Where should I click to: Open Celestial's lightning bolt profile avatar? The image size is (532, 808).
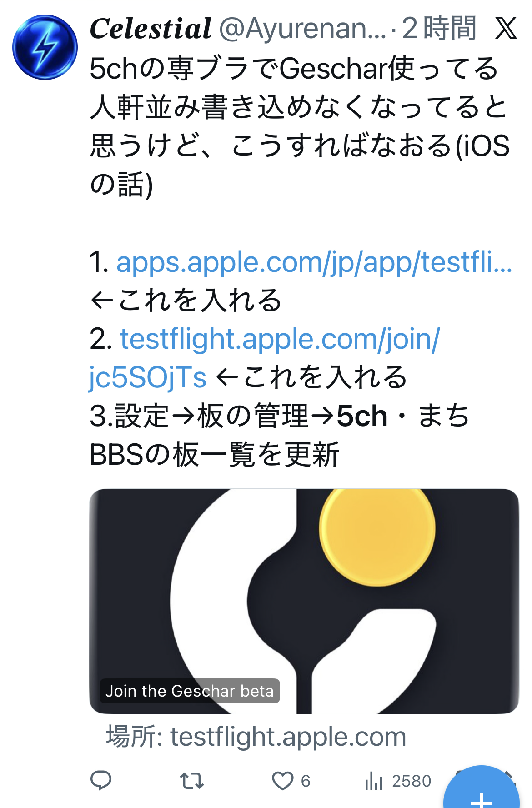tap(45, 47)
